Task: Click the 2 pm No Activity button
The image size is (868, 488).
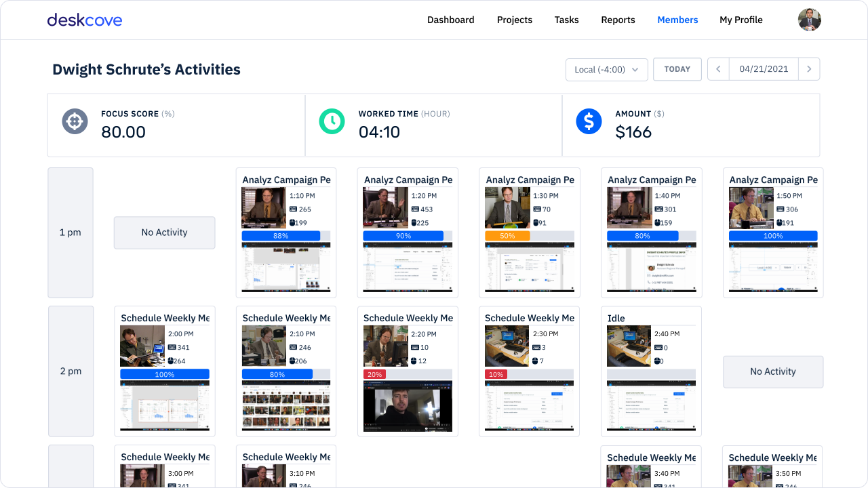Action: 773,371
